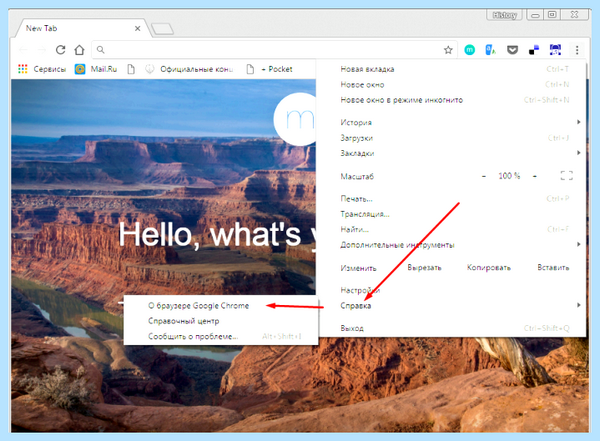Open the Google Translate extension icon
This screenshot has width=600, height=441.
coord(491,50)
